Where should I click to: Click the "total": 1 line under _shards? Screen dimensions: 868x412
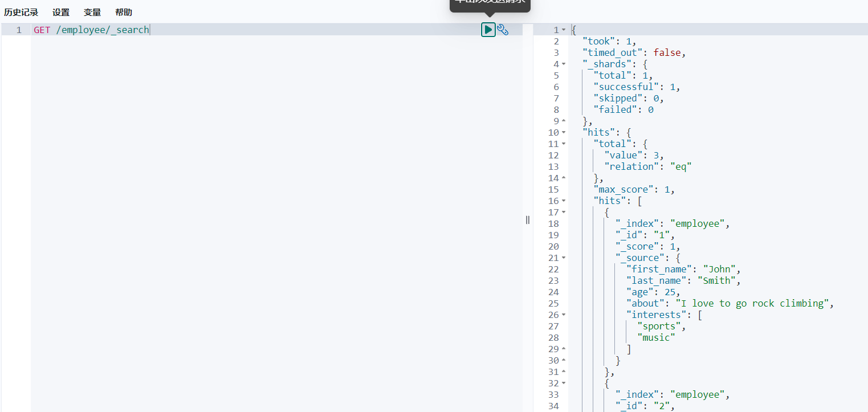[x=624, y=75]
